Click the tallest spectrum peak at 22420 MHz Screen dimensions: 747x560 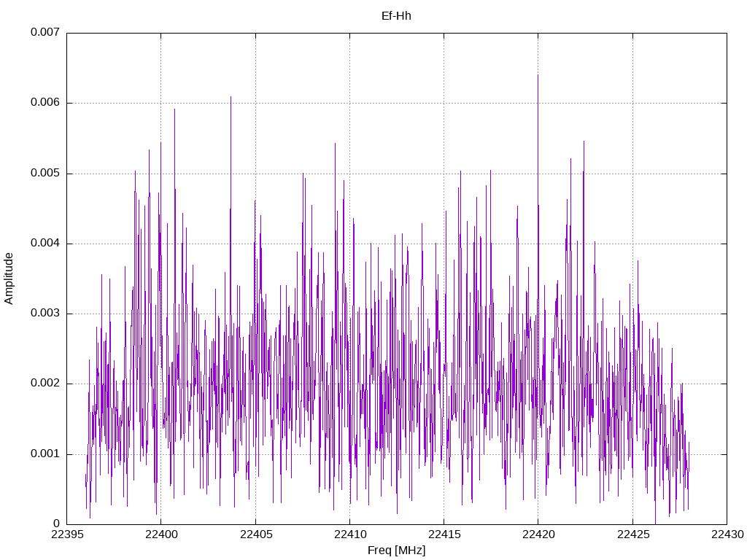pos(538,76)
